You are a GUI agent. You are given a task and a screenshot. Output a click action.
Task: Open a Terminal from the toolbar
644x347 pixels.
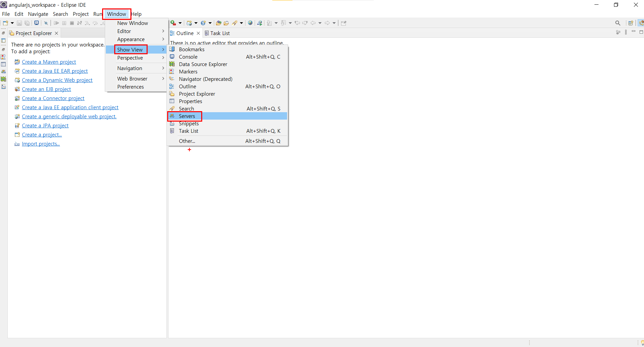(x=36, y=23)
